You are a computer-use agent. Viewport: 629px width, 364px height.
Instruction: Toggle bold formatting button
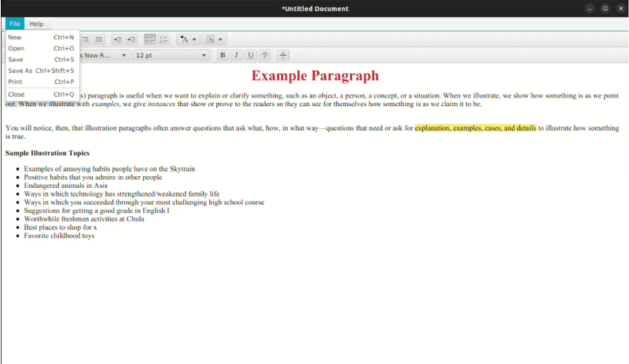(223, 55)
